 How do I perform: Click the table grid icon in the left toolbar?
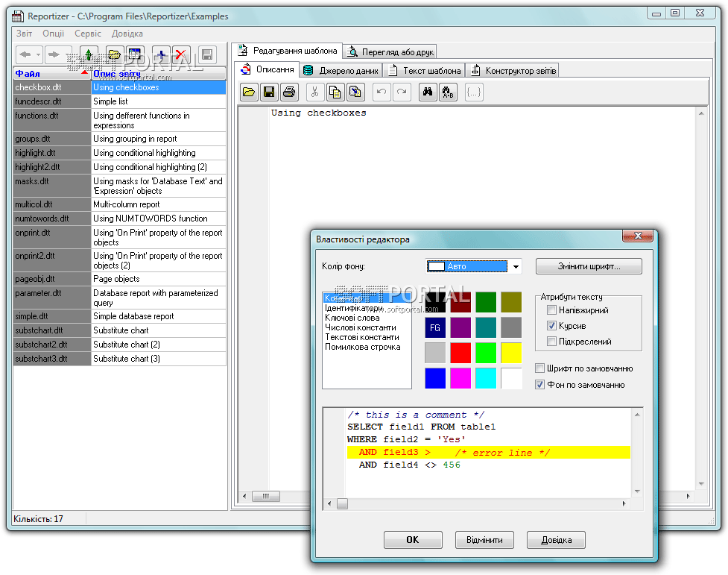[135, 55]
